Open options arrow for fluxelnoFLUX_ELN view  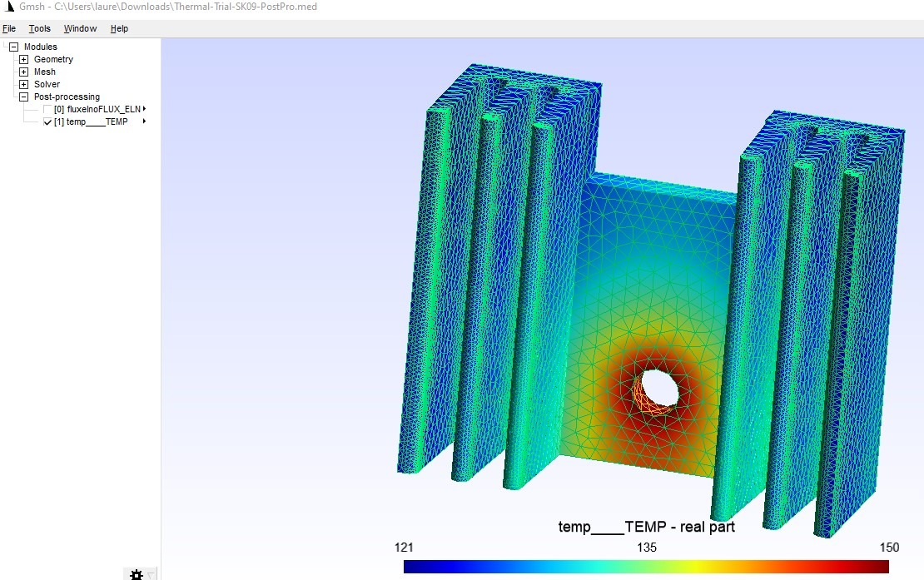pyautogui.click(x=144, y=108)
